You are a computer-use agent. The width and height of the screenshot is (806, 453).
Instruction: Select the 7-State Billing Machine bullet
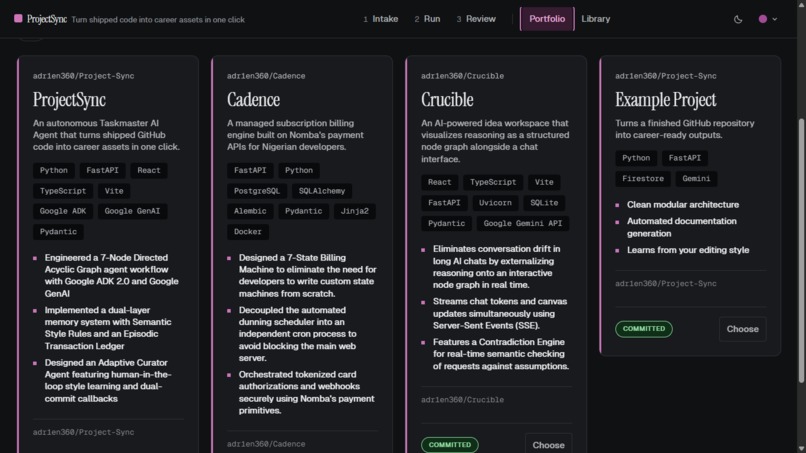point(307,276)
